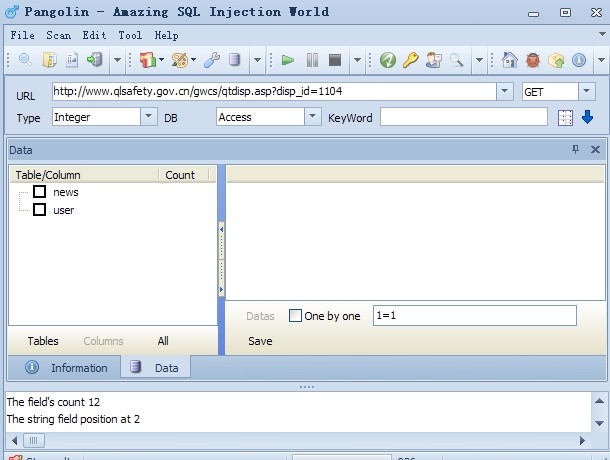
Task: Click the table grid icon beside KeyWord
Action: pyautogui.click(x=565, y=118)
